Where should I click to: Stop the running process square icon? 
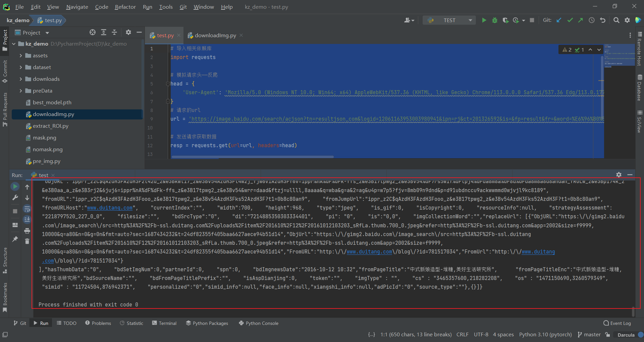pos(532,20)
